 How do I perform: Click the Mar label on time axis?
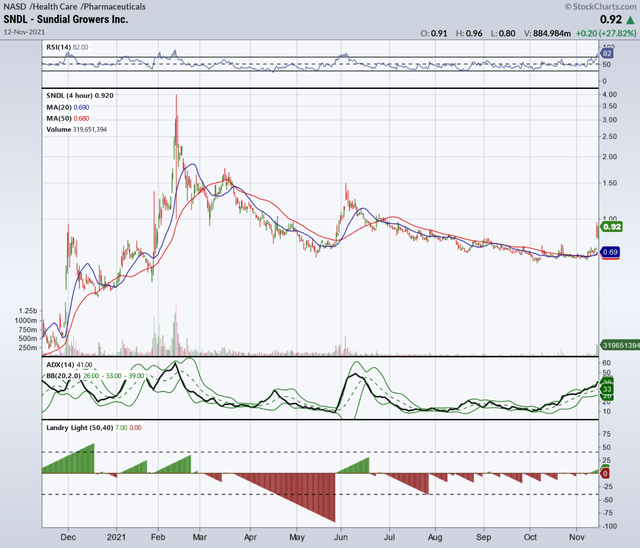[x=200, y=537]
